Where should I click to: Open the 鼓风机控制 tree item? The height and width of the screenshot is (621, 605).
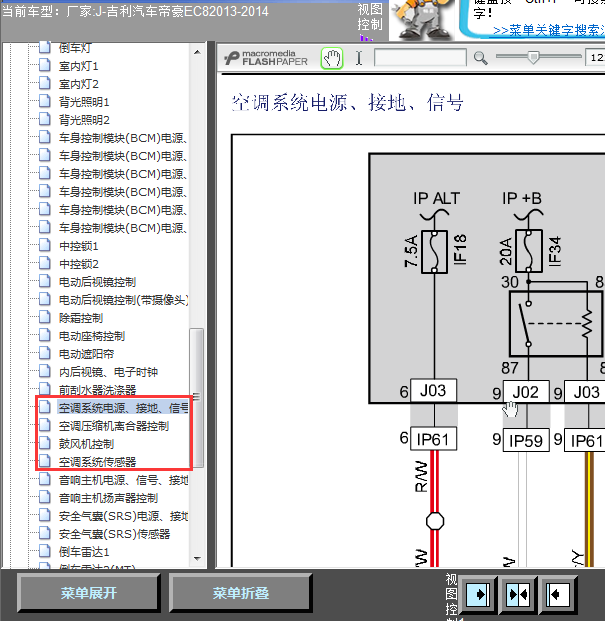(86, 444)
